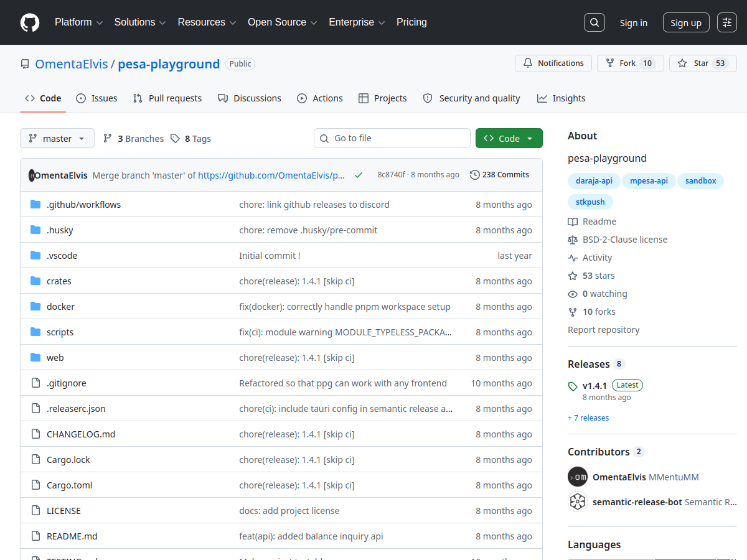The height and width of the screenshot is (560, 747).
Task: Click the Cargo.toml file icon
Action: (35, 485)
